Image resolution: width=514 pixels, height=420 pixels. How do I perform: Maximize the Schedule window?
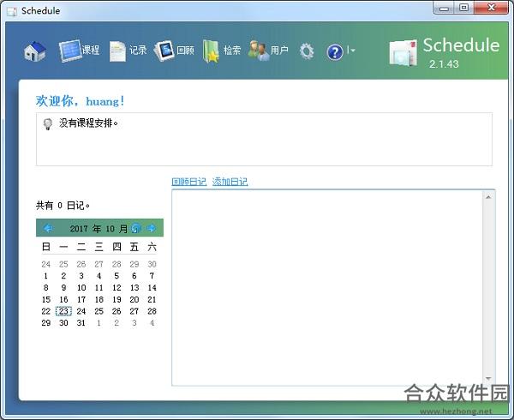point(463,8)
